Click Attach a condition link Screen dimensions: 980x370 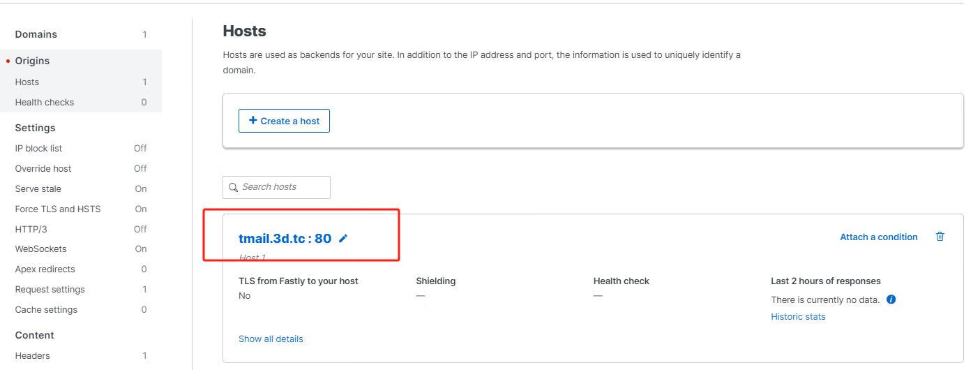click(878, 237)
